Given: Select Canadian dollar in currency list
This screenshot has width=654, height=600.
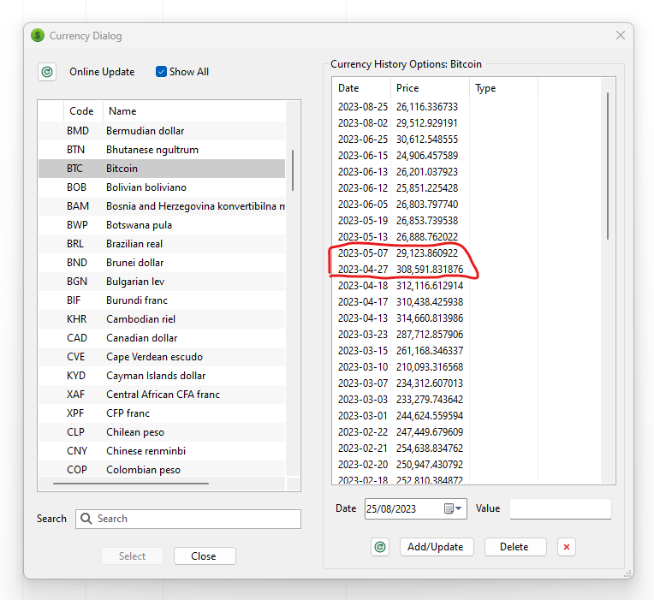Looking at the screenshot, I should (142, 338).
